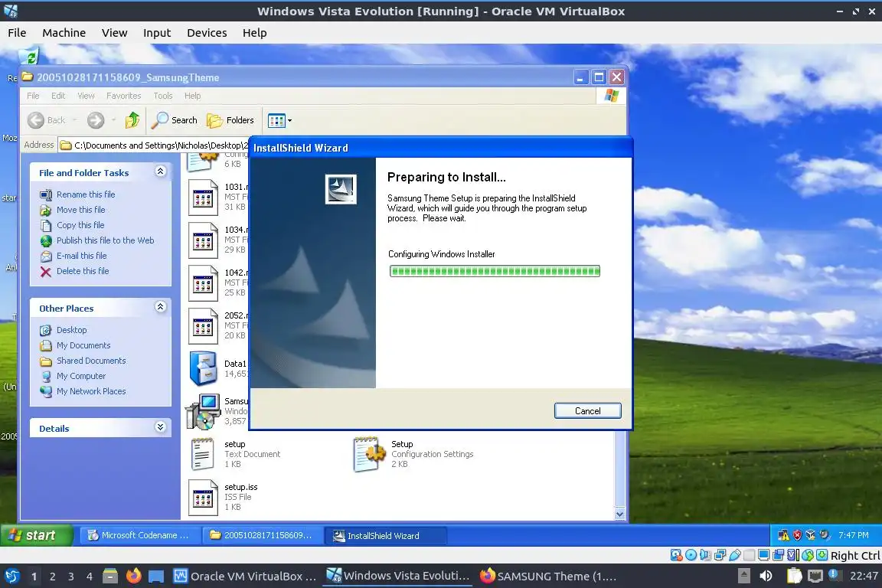Image resolution: width=882 pixels, height=588 pixels.
Task: Click VirtualBox USB status icon
Action: (x=735, y=555)
